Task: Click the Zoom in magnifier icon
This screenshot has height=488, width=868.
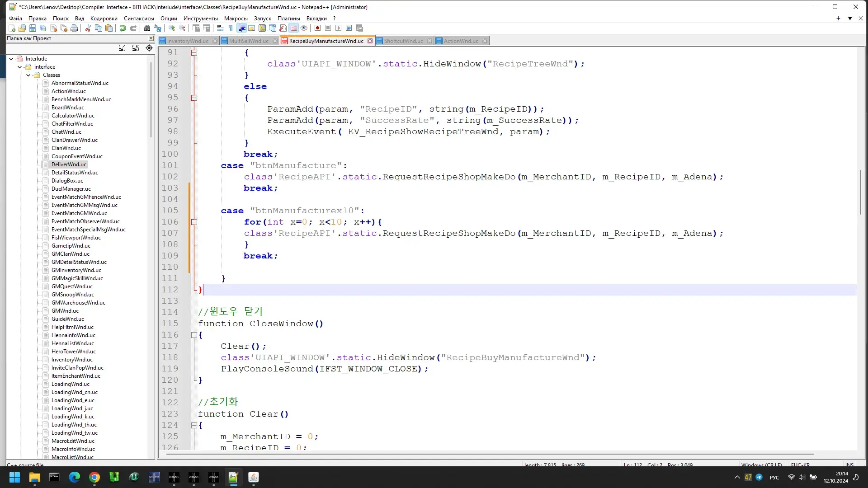Action: pyautogui.click(x=172, y=28)
